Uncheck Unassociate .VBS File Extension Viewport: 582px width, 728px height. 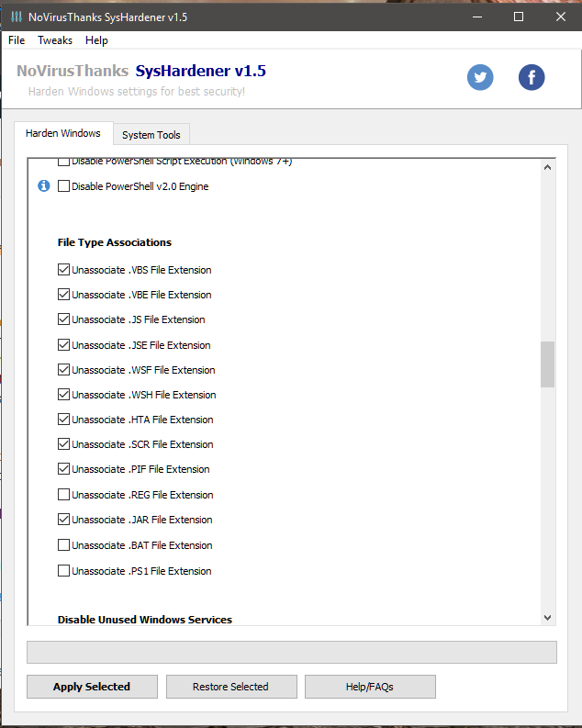[63, 270]
